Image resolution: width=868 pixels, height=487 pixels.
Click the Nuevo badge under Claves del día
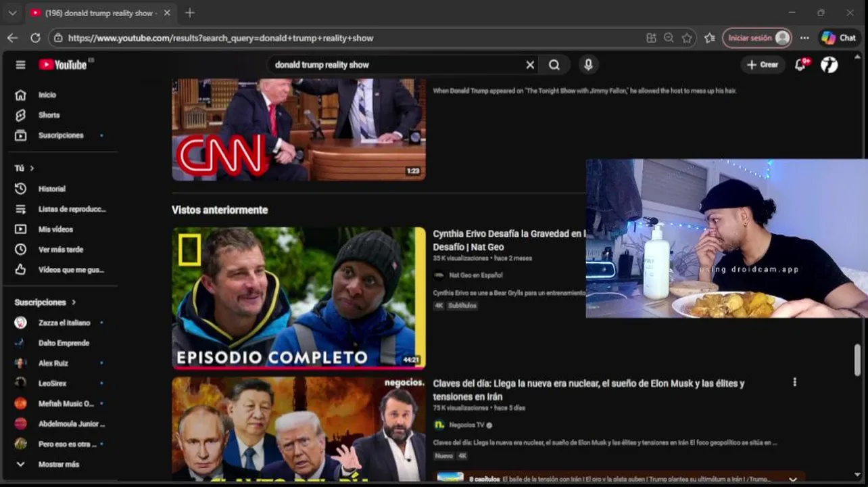click(x=443, y=456)
